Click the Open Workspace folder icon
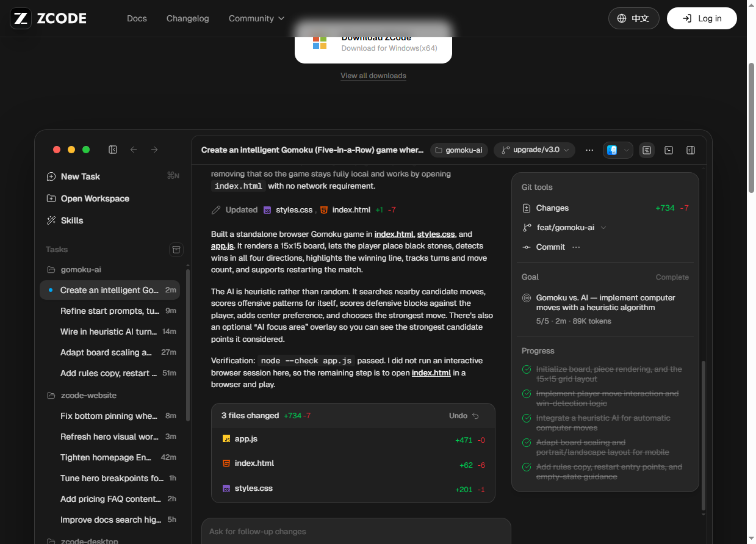This screenshot has width=756, height=544. 51,198
